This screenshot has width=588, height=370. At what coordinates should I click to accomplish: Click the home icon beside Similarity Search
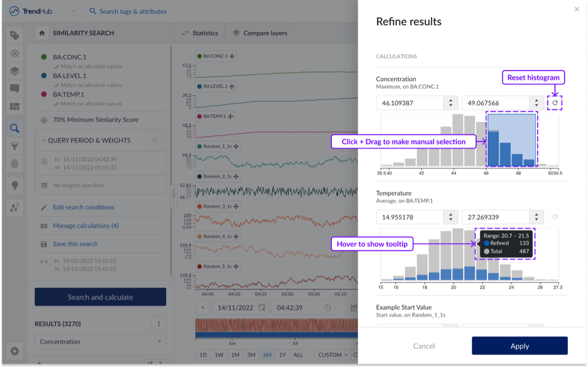[42, 33]
